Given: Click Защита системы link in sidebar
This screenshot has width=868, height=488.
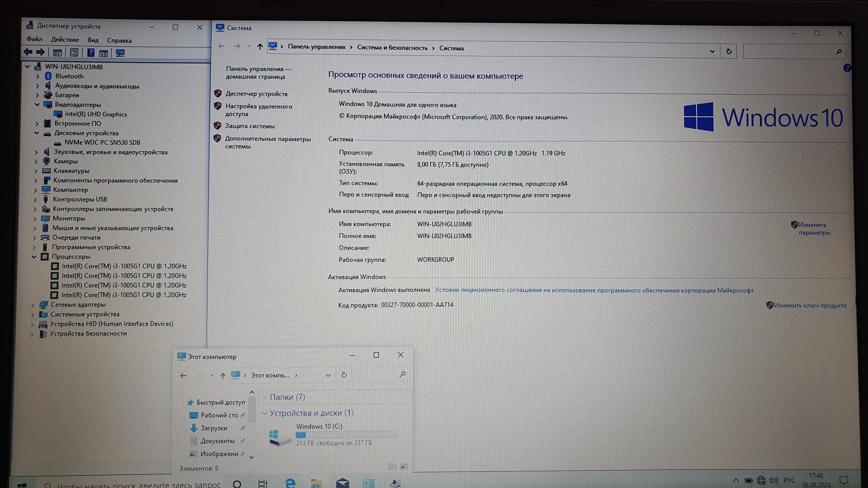Looking at the screenshot, I should (250, 126).
